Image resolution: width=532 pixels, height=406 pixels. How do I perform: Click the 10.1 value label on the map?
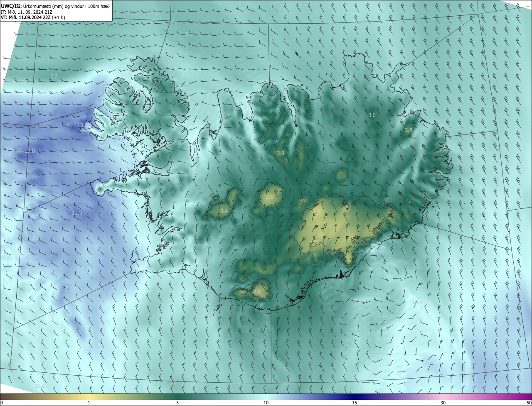pyautogui.click(x=40, y=386)
